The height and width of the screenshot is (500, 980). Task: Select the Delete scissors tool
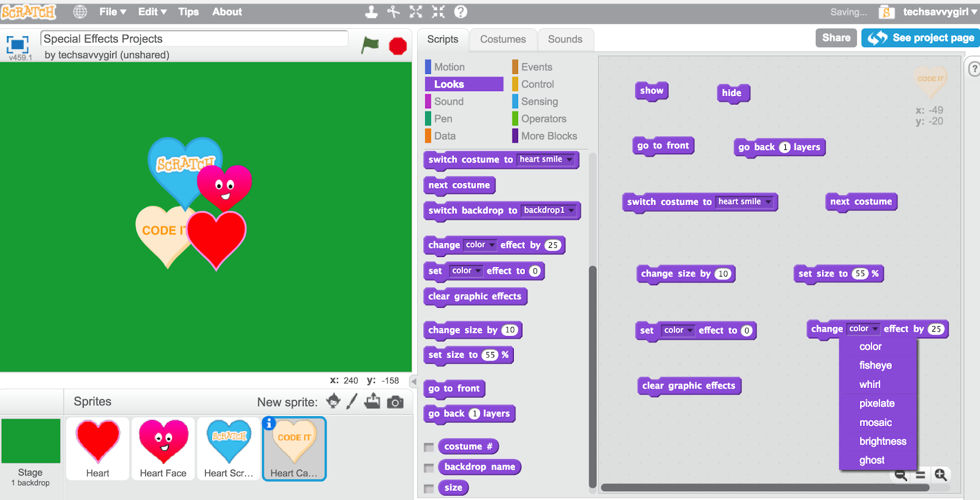393,12
